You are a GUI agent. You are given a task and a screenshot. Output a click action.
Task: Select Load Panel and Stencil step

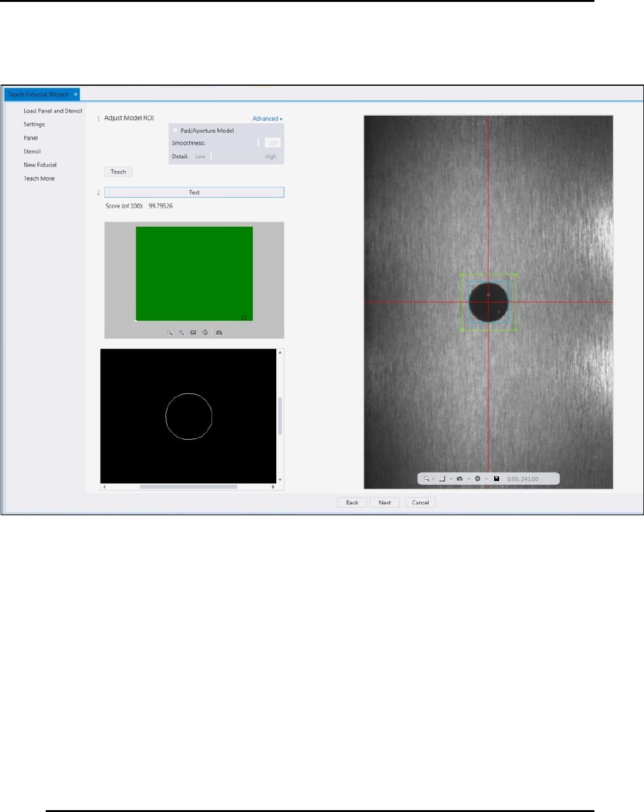(53, 111)
